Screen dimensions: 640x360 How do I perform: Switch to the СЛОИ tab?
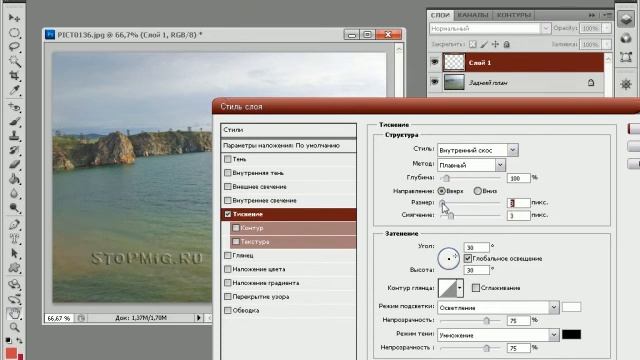click(440, 15)
